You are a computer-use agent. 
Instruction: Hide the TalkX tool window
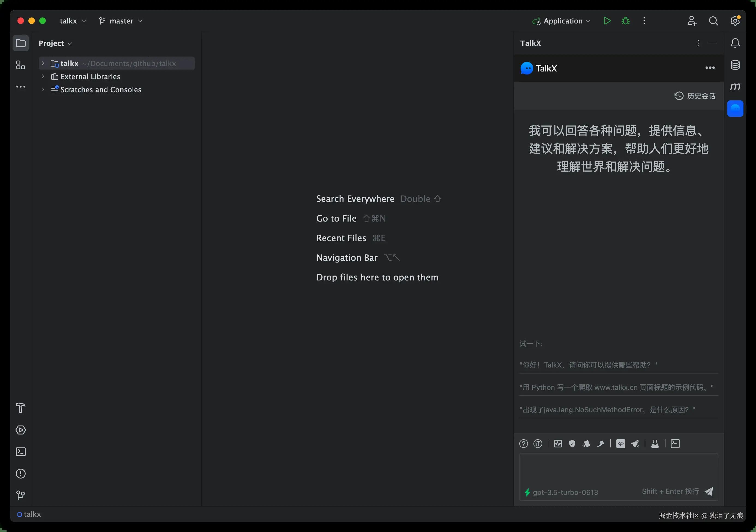pos(712,43)
